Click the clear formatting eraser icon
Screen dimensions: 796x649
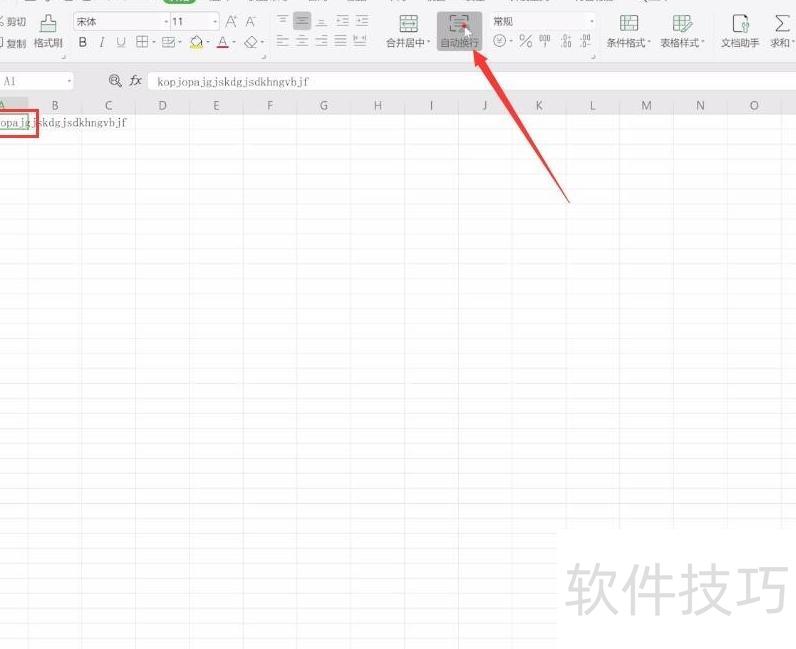click(251, 42)
